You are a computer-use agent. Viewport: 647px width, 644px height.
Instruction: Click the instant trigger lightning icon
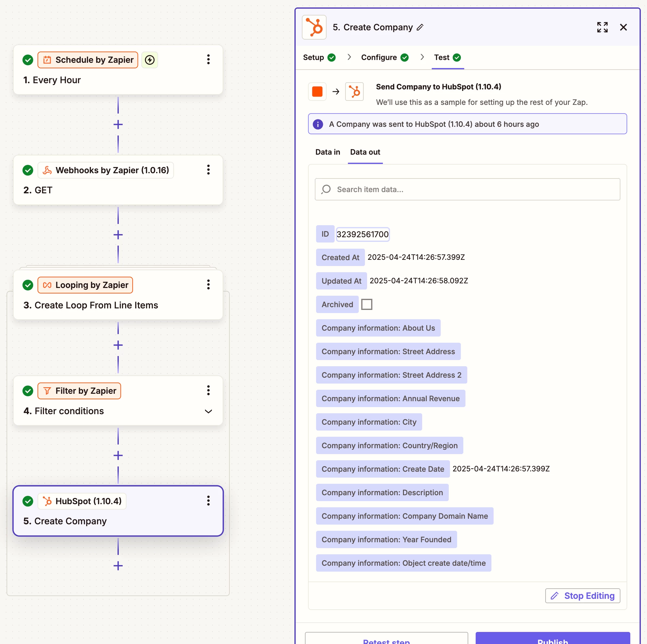(x=150, y=60)
